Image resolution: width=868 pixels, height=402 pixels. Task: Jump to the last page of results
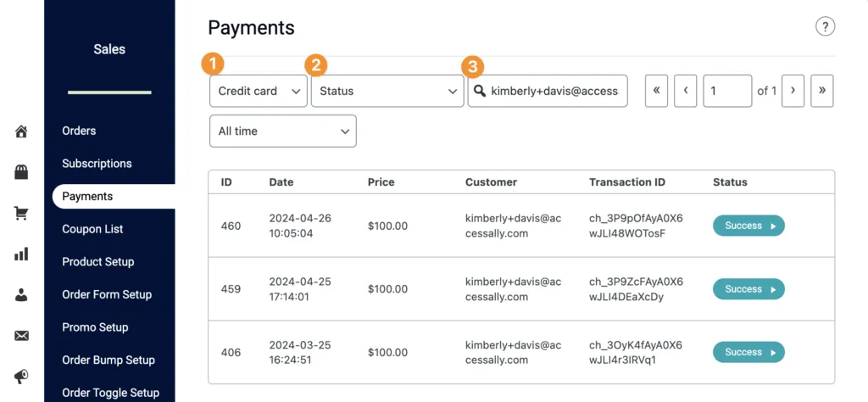click(x=821, y=91)
